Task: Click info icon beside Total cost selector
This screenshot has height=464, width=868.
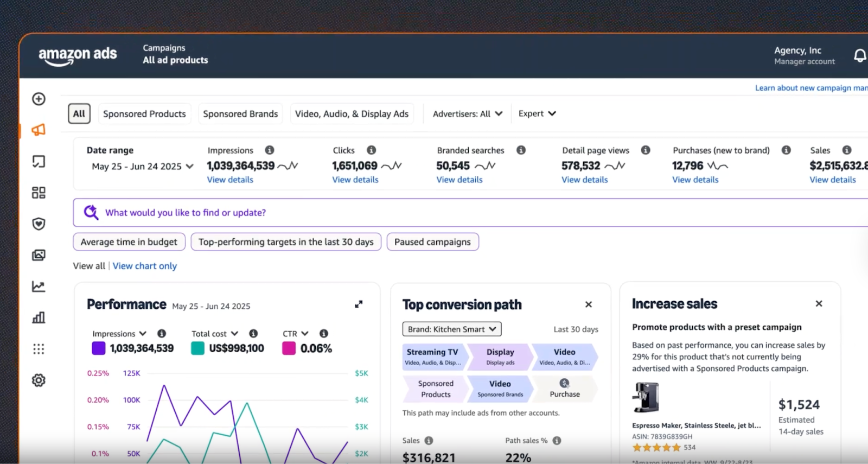Action: 253,334
